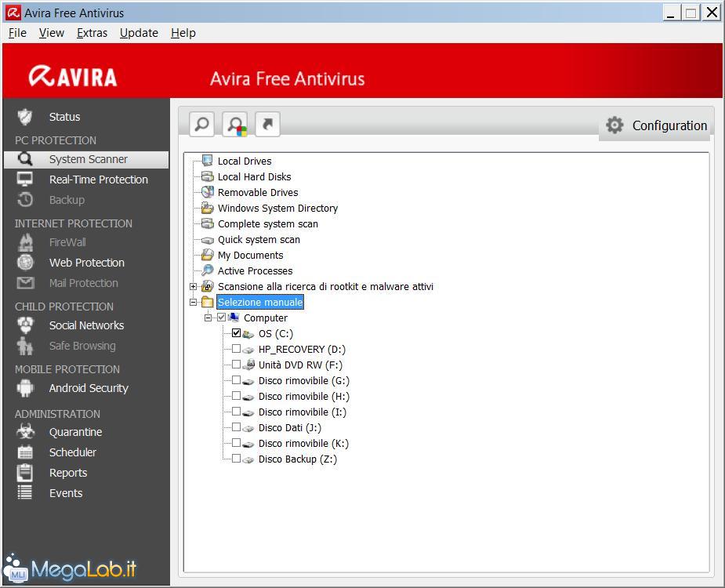The width and height of the screenshot is (725, 588).
Task: Select the Active Processes profile text
Action: pyautogui.click(x=256, y=271)
